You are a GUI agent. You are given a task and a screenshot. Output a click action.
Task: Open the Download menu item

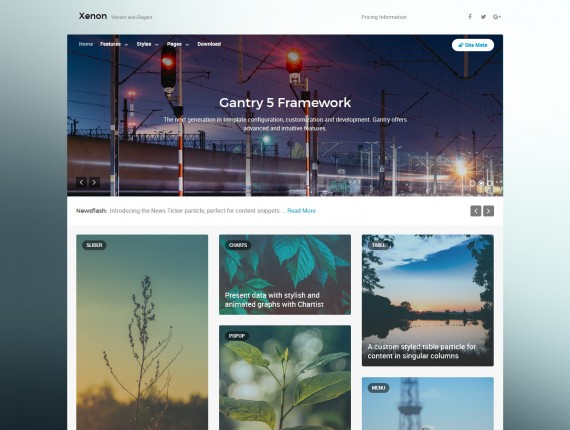coord(209,44)
